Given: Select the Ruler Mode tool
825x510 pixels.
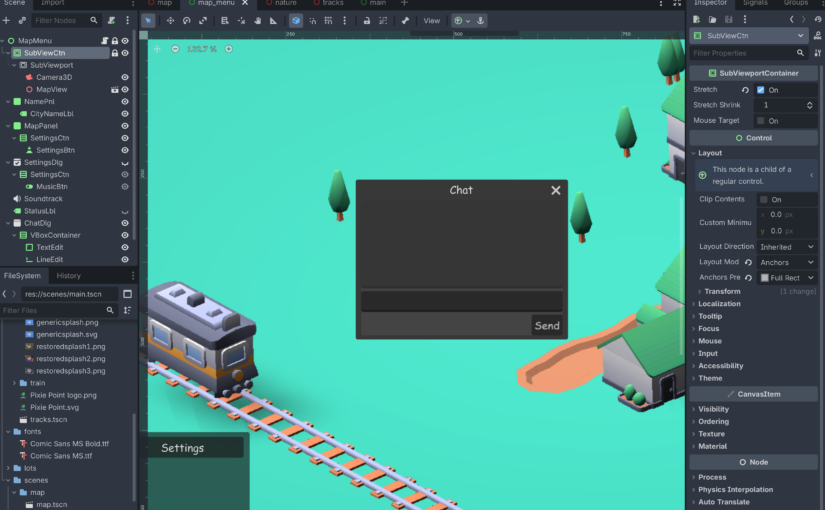Looking at the screenshot, I should coord(273,20).
